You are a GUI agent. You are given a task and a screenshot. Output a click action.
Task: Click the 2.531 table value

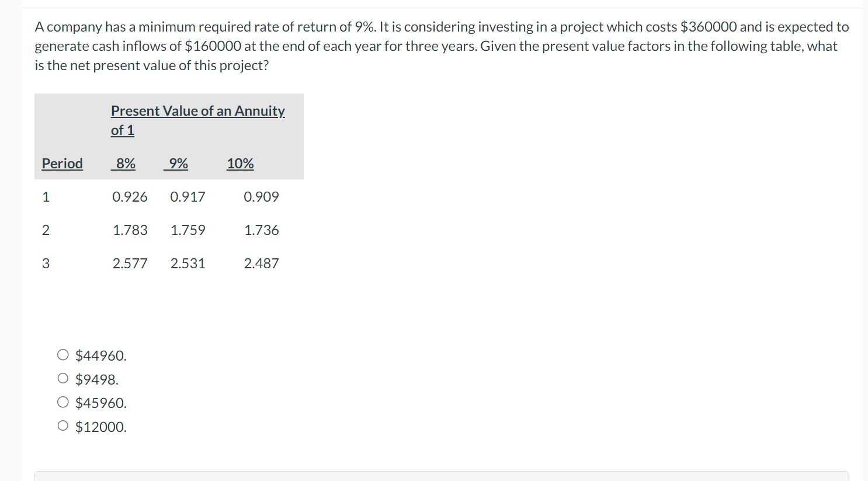coord(188,264)
